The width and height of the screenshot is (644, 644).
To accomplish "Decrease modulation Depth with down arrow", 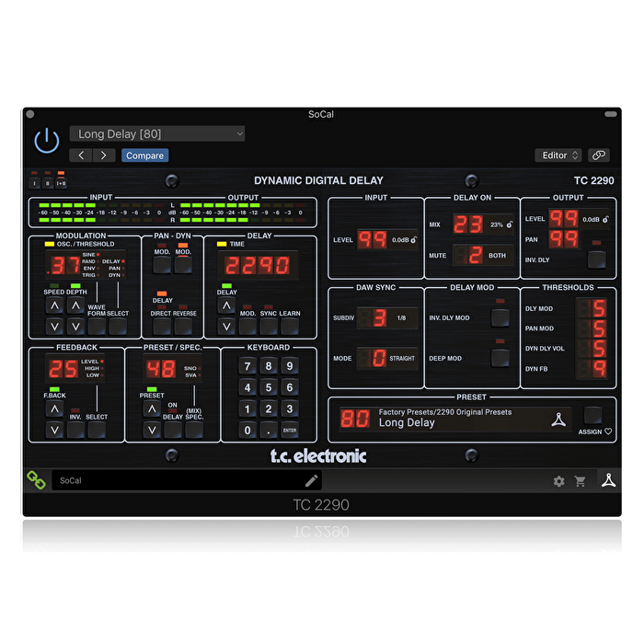I will click(x=75, y=327).
